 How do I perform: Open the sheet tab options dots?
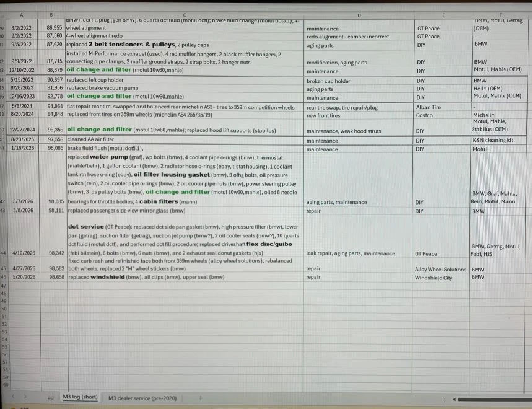coord(444,400)
